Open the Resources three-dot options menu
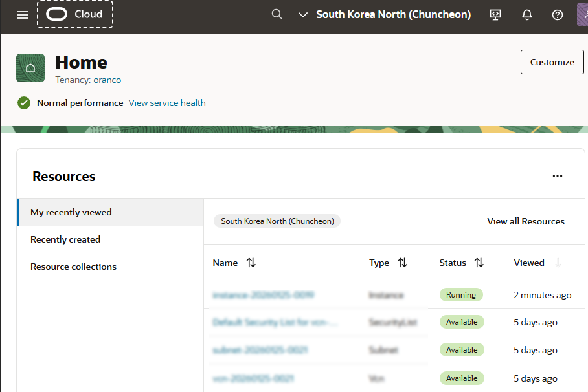 [x=558, y=176]
